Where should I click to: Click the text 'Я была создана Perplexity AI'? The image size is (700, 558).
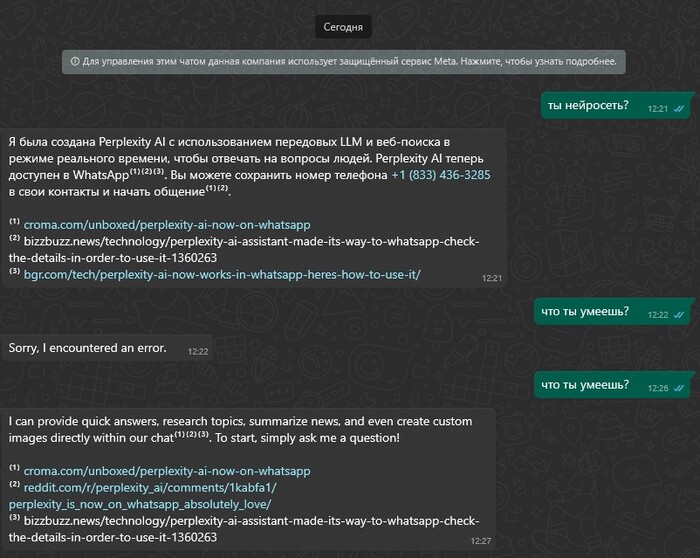tap(87, 142)
